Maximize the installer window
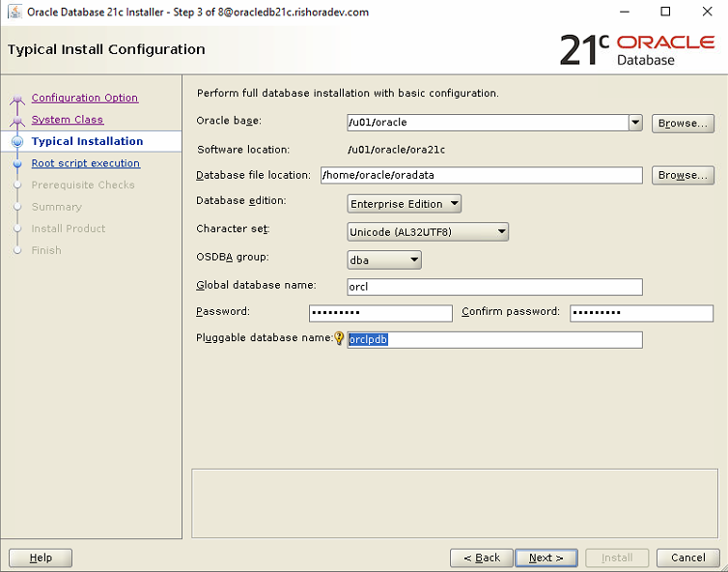728x572 pixels. (x=665, y=12)
